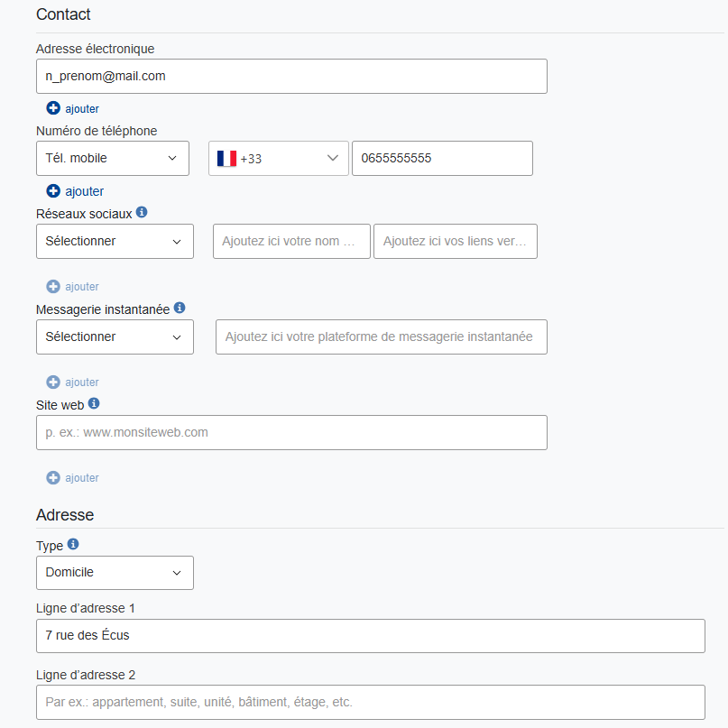
Task: Click the Site web input field
Action: (x=291, y=432)
